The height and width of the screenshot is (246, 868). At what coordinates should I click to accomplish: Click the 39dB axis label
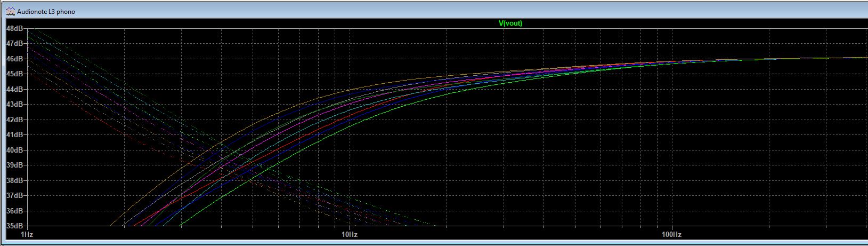(x=14, y=165)
